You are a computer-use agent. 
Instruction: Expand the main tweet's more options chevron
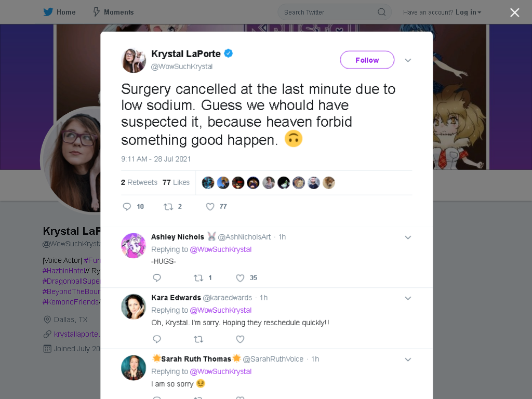pos(408,60)
